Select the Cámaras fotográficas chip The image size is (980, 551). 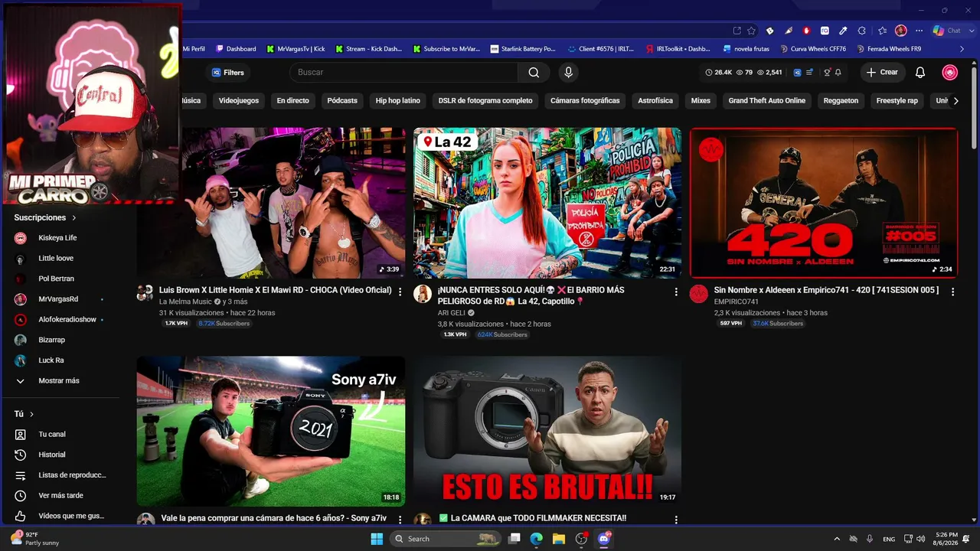[585, 100]
